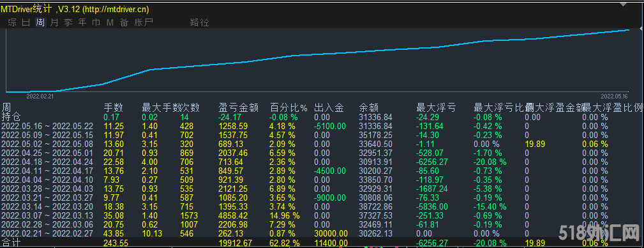
Task: Select the highlighted 周 weekly tab
Action: point(40,22)
